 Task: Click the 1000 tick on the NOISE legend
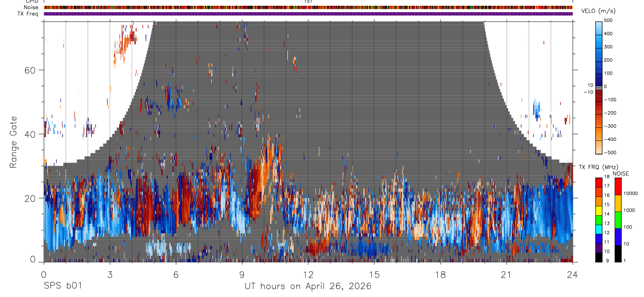[629, 210]
